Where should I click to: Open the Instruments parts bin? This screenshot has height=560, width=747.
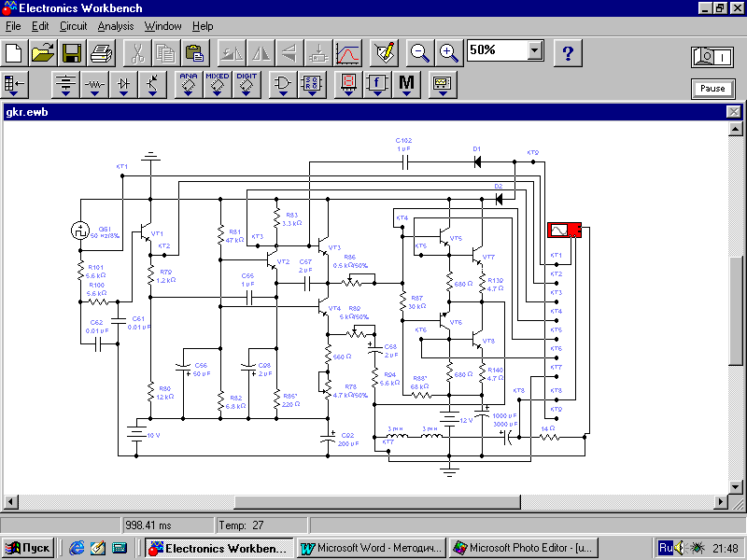click(x=442, y=85)
